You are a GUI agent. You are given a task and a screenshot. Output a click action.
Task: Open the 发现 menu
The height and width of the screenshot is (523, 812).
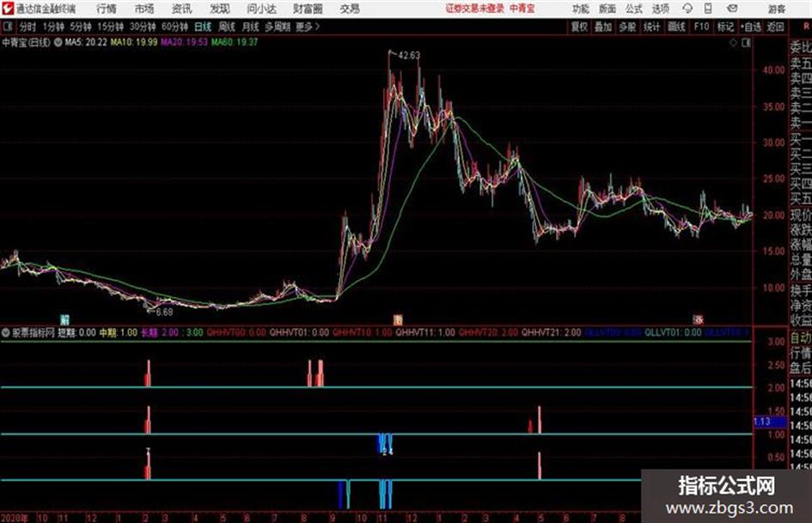pos(220,9)
